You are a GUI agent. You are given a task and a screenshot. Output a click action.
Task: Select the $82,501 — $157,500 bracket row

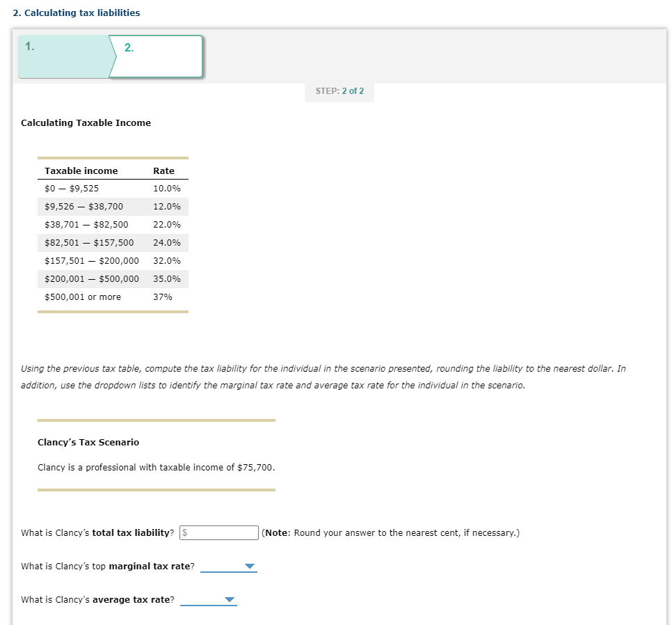(113, 243)
